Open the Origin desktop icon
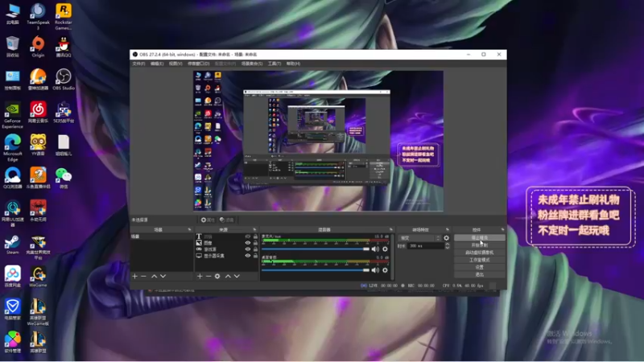Image resolution: width=644 pixels, height=362 pixels. point(38,47)
